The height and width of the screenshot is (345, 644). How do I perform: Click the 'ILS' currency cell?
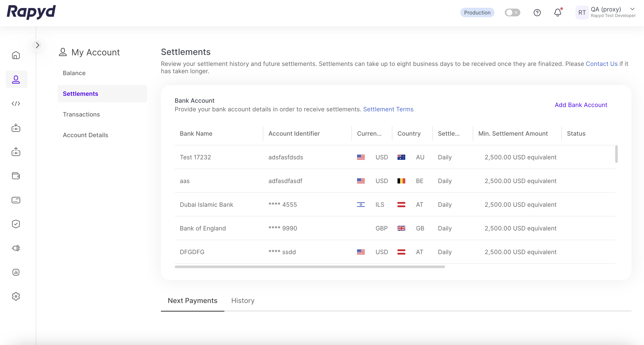pos(380,205)
